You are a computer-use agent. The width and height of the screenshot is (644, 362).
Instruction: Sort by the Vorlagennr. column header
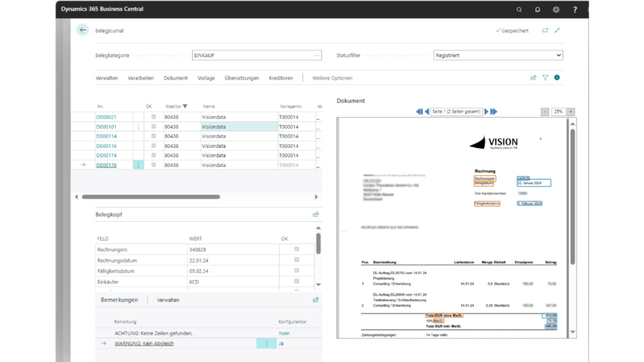click(x=291, y=106)
